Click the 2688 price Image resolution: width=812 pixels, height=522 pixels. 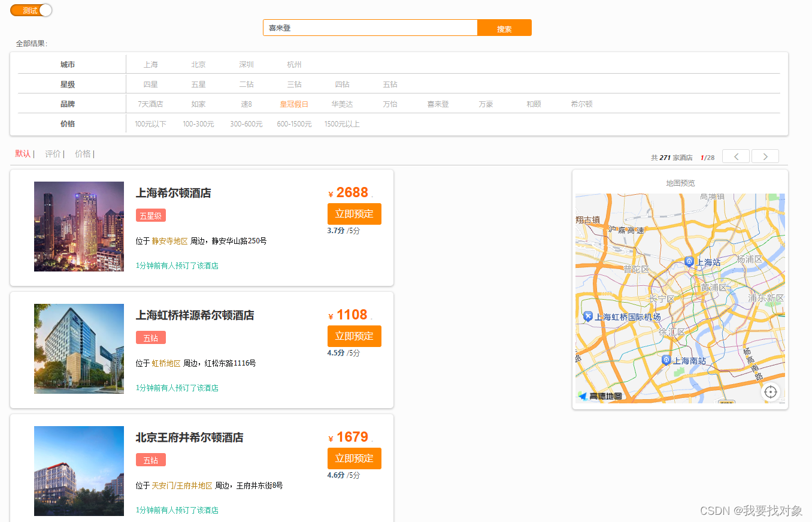pyautogui.click(x=352, y=192)
